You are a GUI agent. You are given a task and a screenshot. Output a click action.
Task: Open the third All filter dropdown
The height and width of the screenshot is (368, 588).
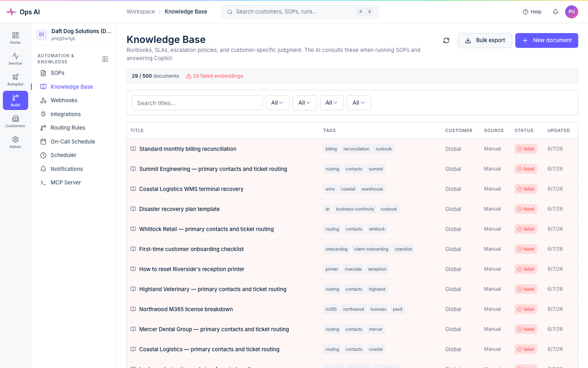click(332, 103)
